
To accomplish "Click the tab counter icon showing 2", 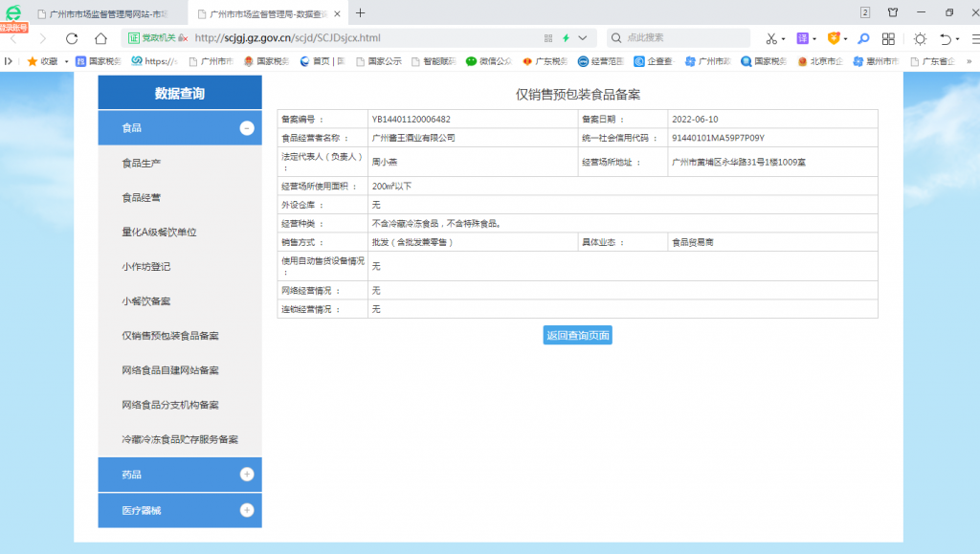I will 865,12.
